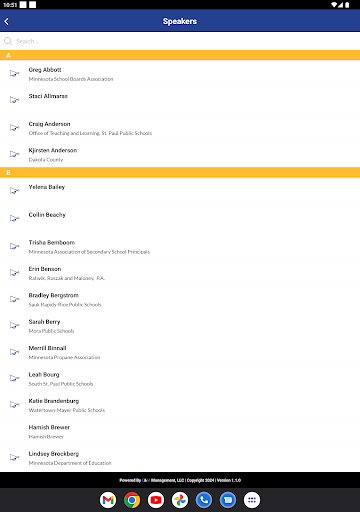
Task: Tap the avatar icon beside Yelena Bailey
Action: 14,191
